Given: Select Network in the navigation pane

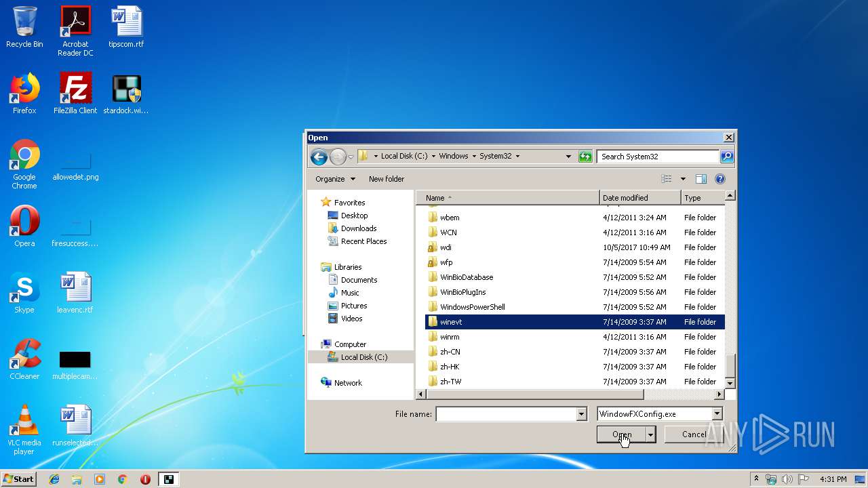Looking at the screenshot, I should tap(348, 383).
